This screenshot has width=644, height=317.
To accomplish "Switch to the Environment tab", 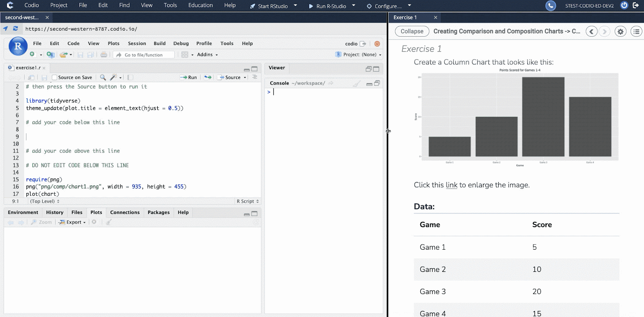I will tap(23, 212).
